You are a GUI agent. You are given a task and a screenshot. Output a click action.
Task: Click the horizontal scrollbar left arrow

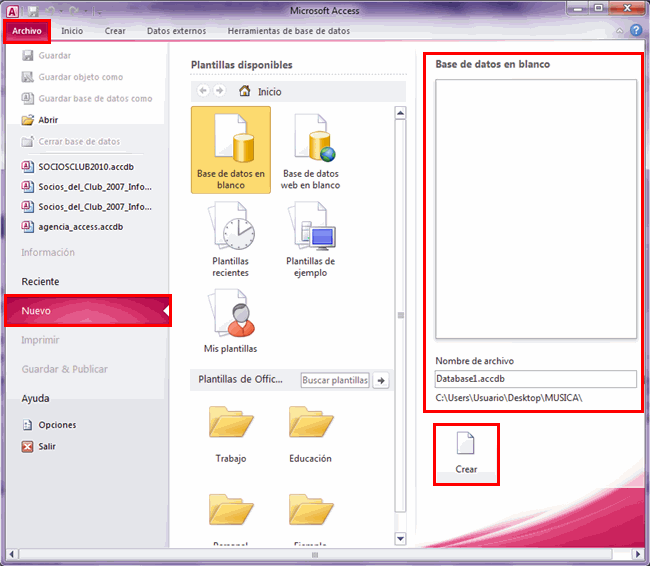pos(12,554)
